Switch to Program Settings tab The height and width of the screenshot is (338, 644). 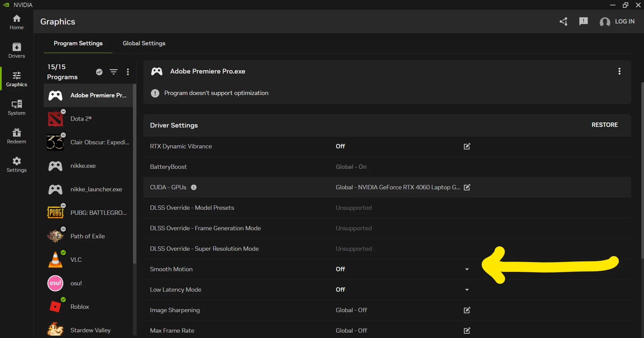[78, 43]
